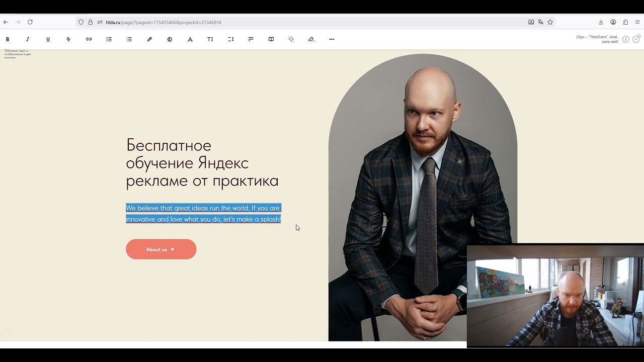
Task: Open the browser account profile icon
Action: pos(613,22)
